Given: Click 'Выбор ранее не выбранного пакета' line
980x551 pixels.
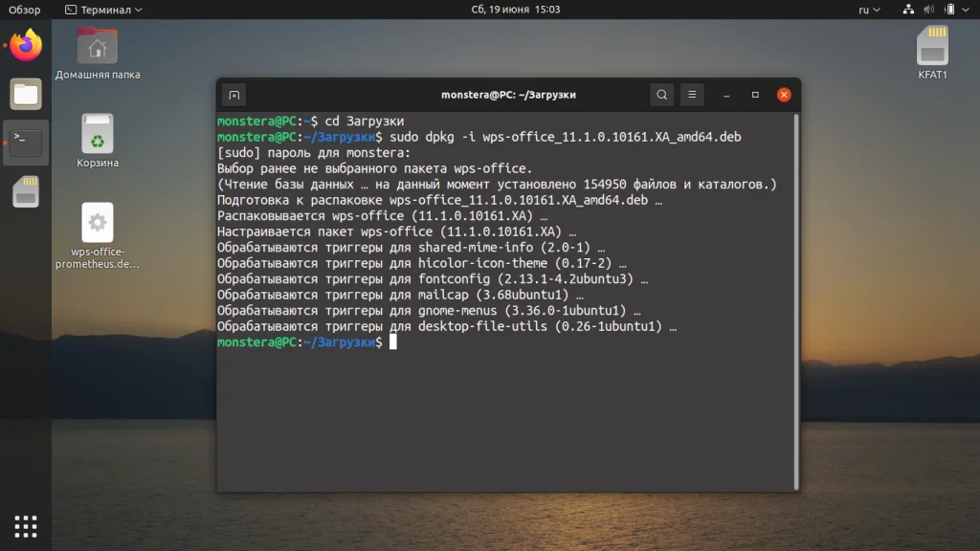Looking at the screenshot, I should [375, 168].
